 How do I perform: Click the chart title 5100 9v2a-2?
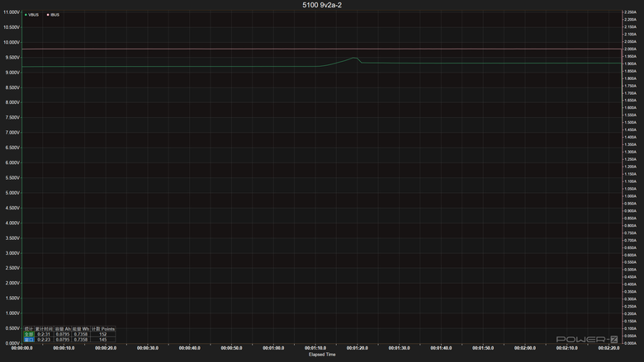click(x=322, y=5)
